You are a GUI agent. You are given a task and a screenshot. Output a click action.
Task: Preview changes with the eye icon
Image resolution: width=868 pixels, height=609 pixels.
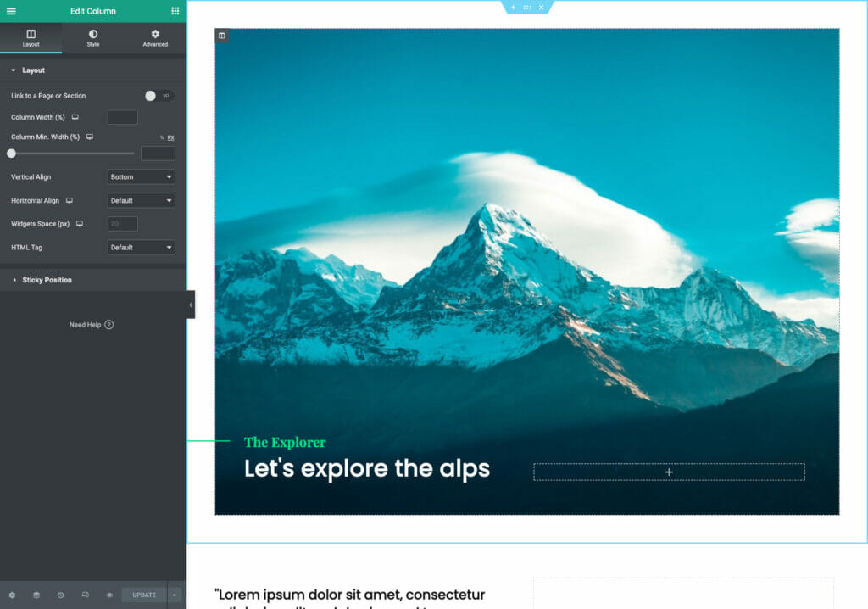(109, 595)
